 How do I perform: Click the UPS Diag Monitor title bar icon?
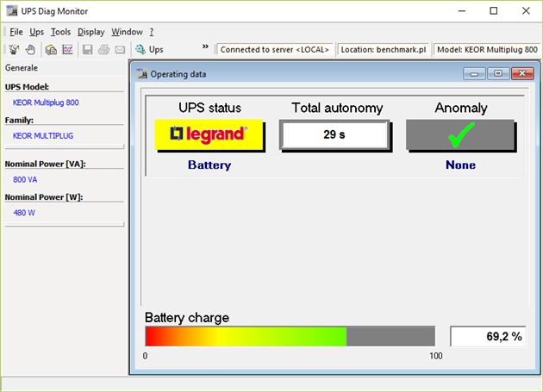(12, 11)
